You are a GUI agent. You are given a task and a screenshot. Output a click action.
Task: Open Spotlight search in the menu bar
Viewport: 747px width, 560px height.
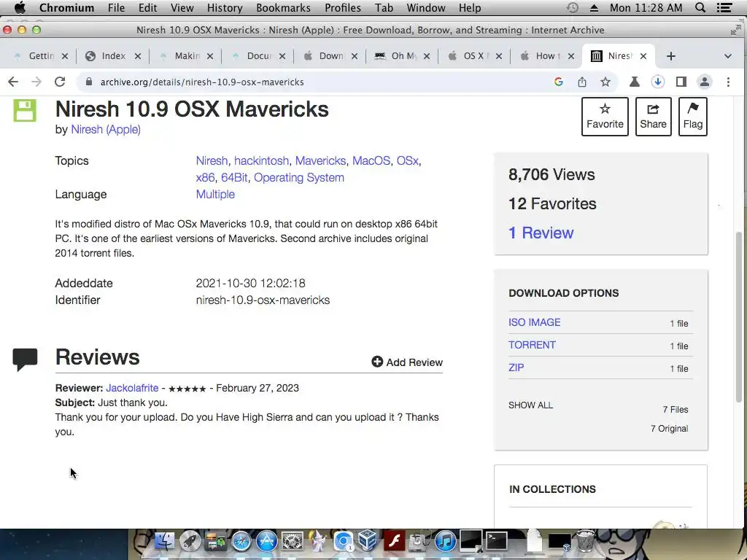click(x=700, y=7)
